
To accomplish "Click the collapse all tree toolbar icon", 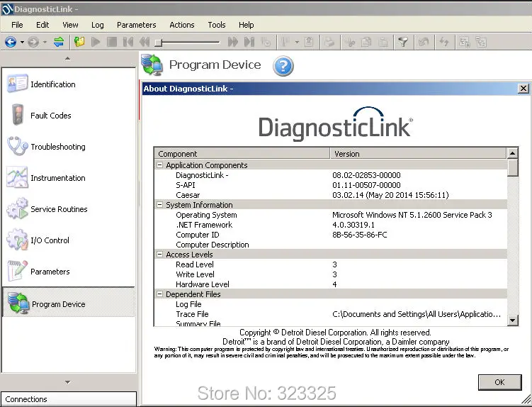I will point(481,42).
